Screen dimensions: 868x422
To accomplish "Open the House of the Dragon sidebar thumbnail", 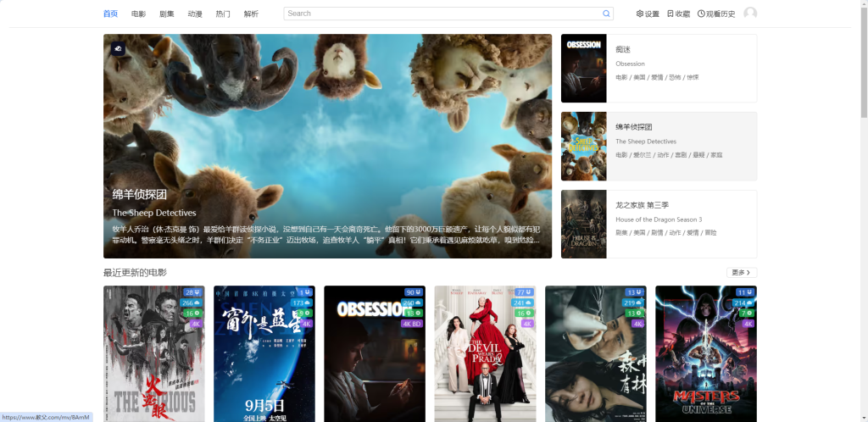I will [583, 224].
